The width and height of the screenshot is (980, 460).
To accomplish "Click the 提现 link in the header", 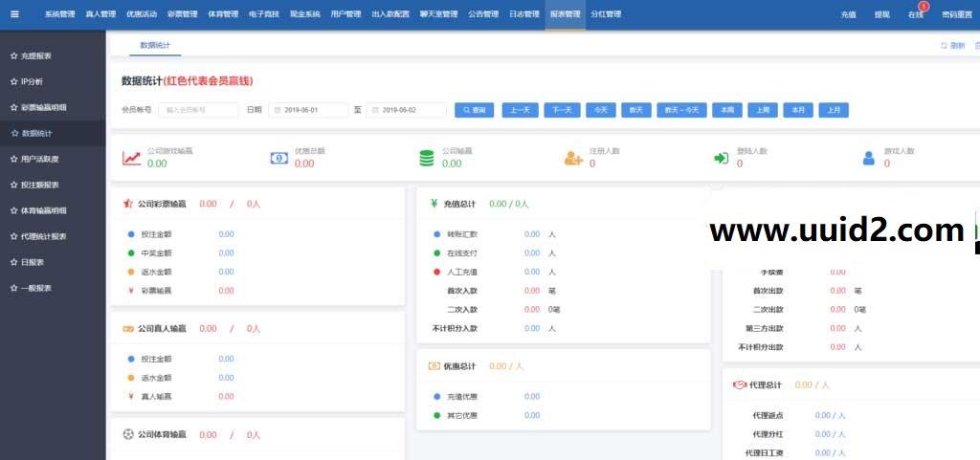I will click(x=881, y=15).
